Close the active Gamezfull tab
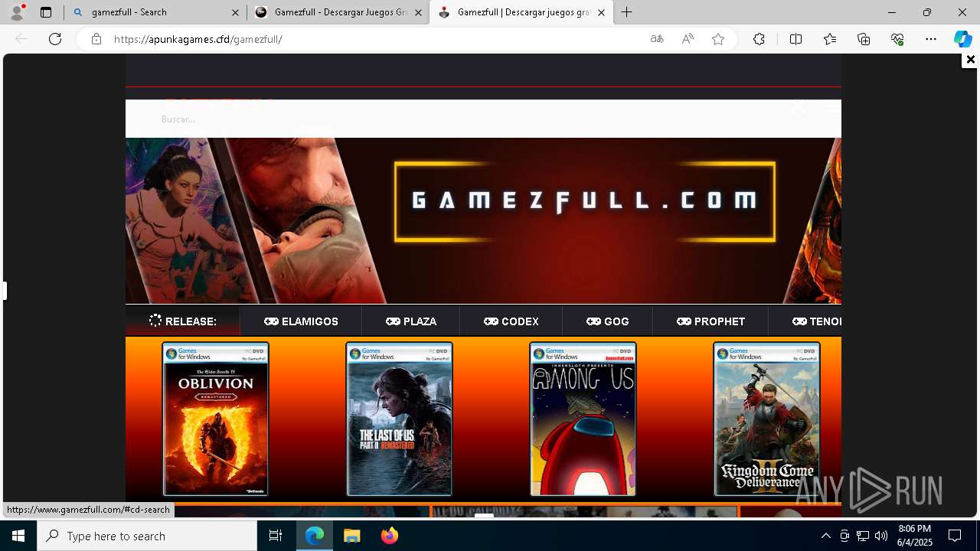Viewport: 980px width, 551px height. coord(601,12)
